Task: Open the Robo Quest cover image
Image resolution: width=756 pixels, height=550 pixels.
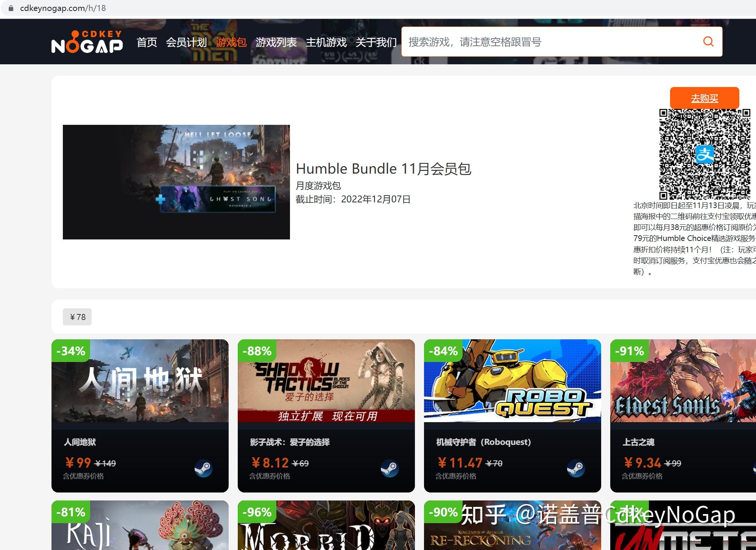Action: (513, 381)
